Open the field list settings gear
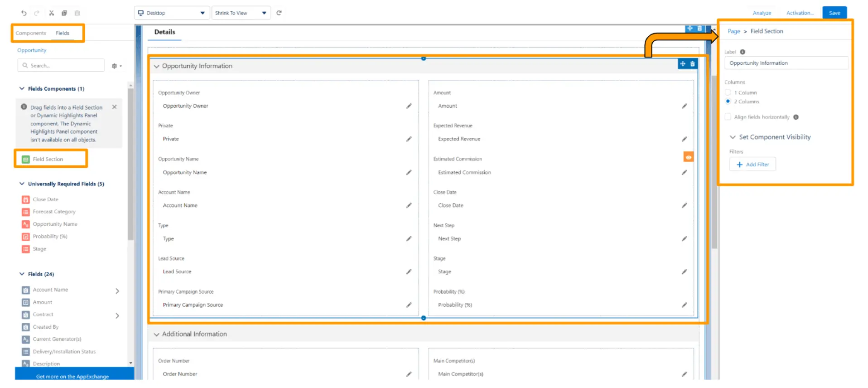This screenshot has width=868, height=388. click(x=116, y=66)
